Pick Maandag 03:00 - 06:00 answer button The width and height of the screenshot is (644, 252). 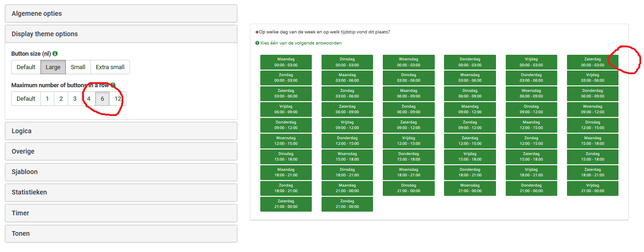[347, 78]
